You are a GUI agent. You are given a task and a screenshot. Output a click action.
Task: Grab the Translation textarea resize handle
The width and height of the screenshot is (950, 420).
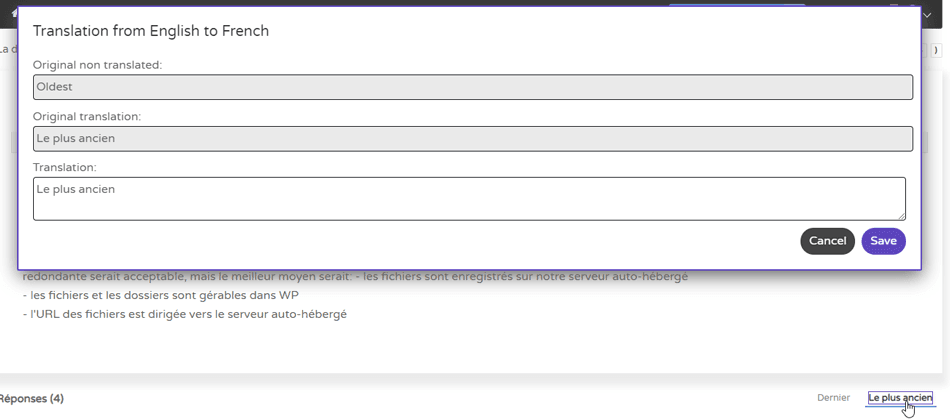tap(901, 215)
